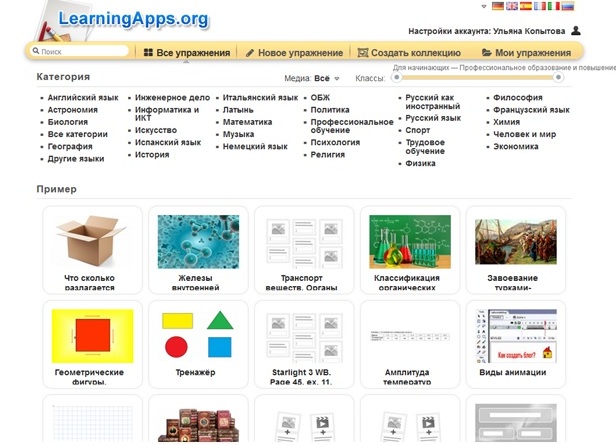
Task: Open the ОБЖ category
Action: [x=320, y=97]
